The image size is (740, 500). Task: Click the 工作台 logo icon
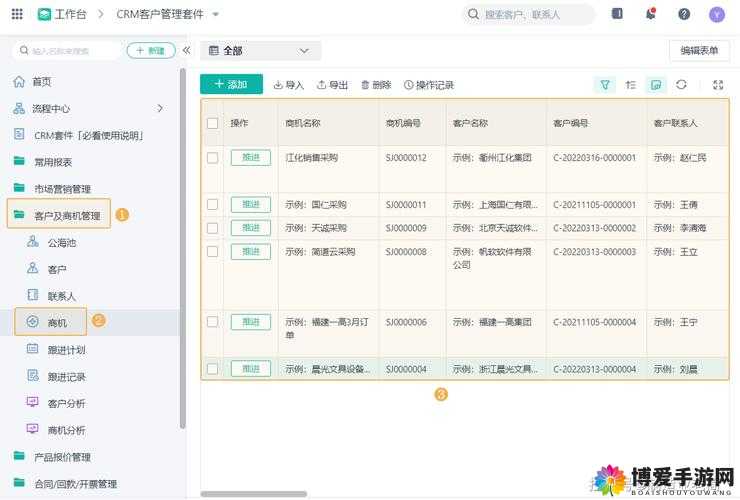(44, 14)
